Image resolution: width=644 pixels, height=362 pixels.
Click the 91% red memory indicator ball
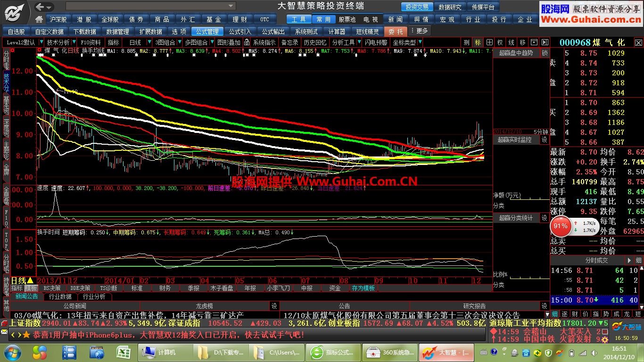tap(561, 226)
